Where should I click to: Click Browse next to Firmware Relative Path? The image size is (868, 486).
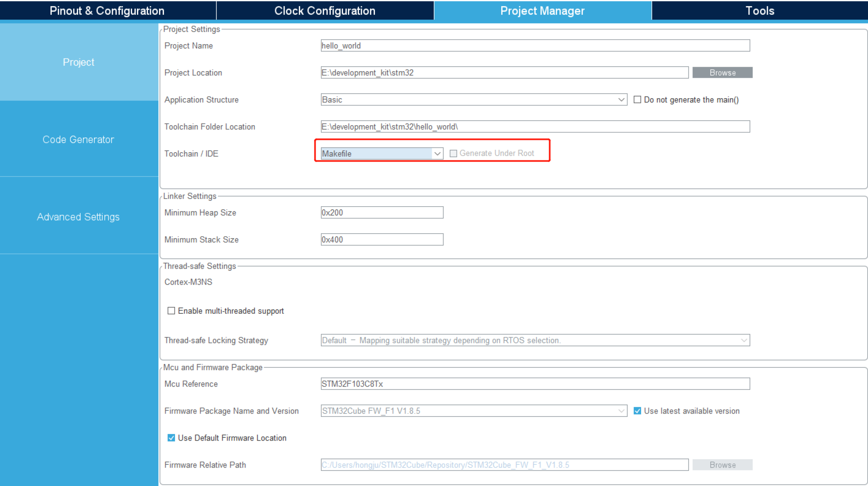722,465
